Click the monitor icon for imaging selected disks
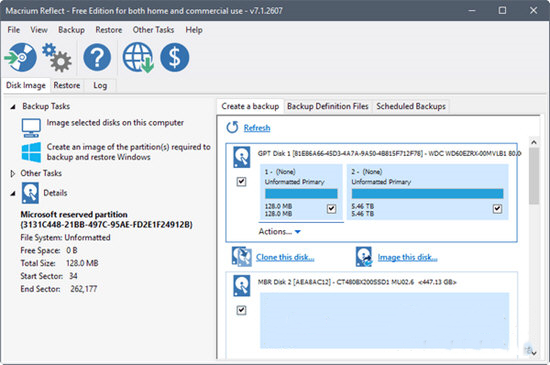The height and width of the screenshot is (365, 550). [31, 128]
